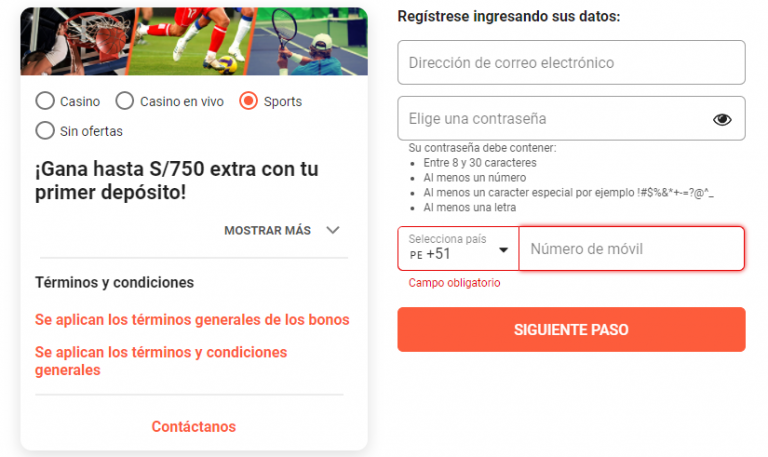Viewport: 768px width, 457px height.
Task: Click the soccer players banner image
Action: [x=191, y=41]
